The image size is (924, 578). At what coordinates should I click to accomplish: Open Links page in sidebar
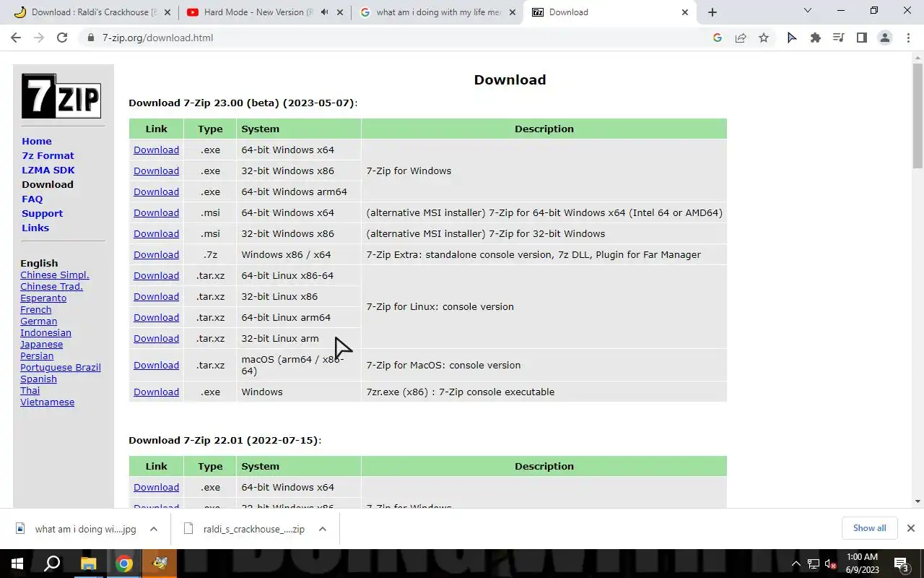click(35, 228)
